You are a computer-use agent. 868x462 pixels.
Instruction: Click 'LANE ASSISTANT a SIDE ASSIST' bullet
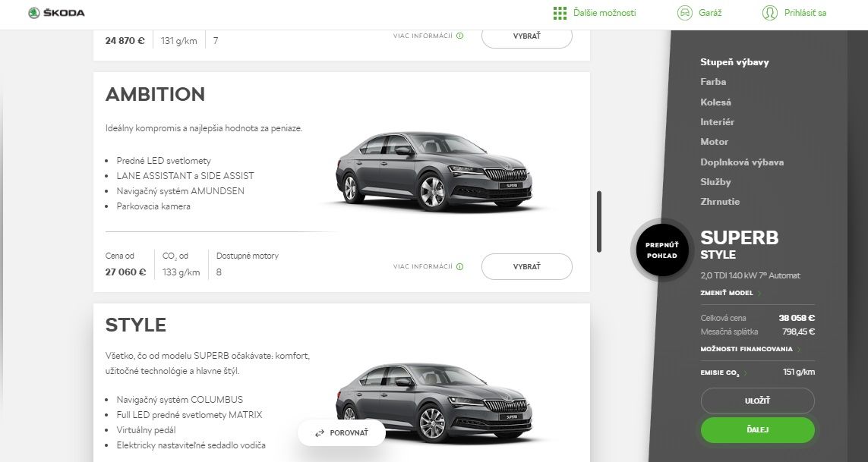(185, 176)
